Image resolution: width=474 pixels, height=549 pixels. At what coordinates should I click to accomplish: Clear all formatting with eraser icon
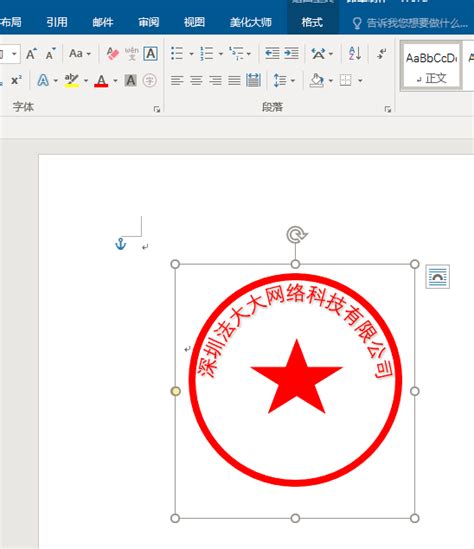113,54
